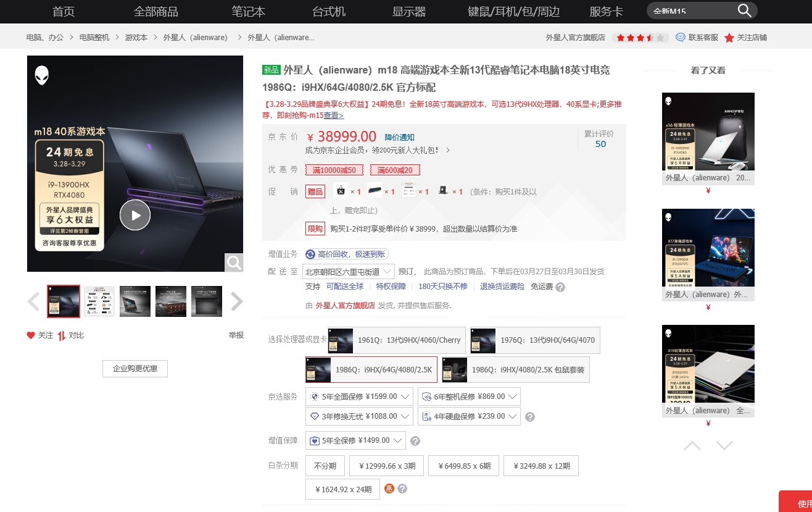The image size is (812, 512).
Task: Click the help icon next to 5年全保修
Action: click(x=415, y=441)
